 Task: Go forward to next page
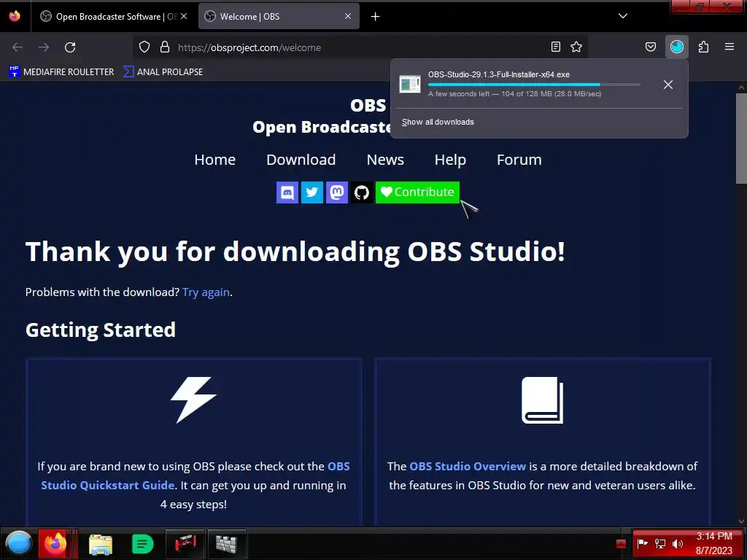click(x=44, y=47)
